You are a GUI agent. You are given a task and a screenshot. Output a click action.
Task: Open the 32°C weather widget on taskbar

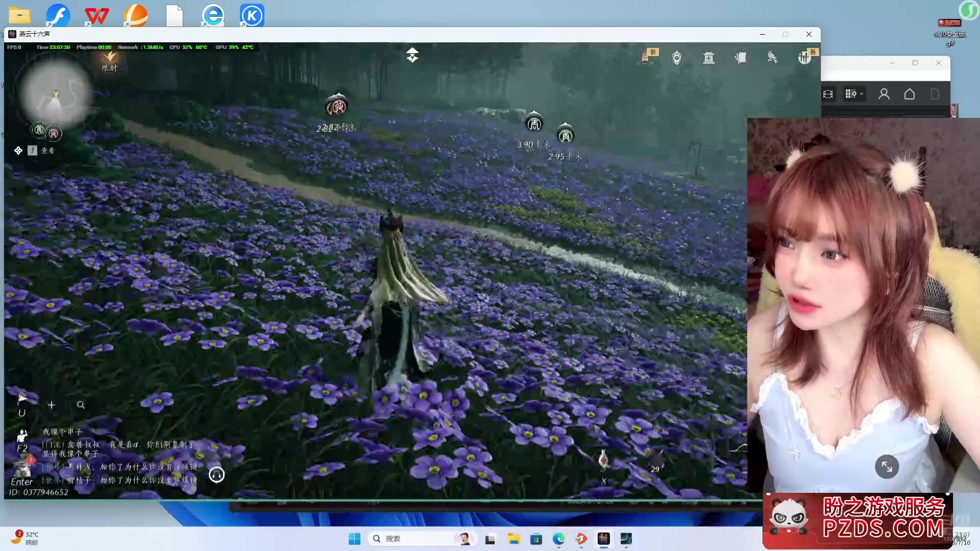tap(26, 538)
